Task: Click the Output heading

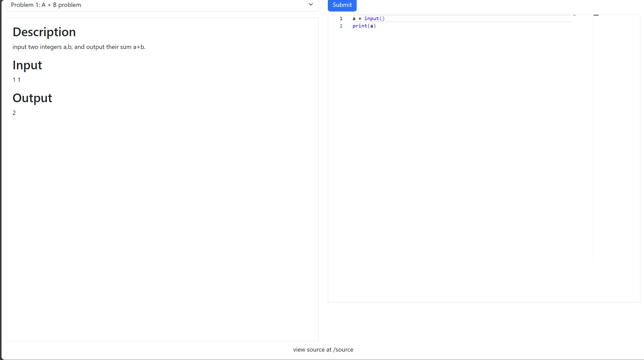Action: tap(32, 98)
